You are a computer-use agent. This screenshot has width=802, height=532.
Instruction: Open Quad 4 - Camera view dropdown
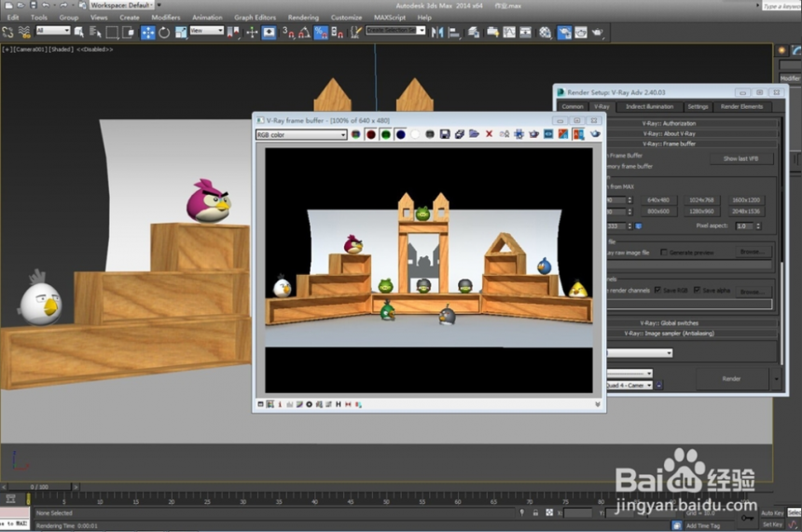tap(629, 385)
